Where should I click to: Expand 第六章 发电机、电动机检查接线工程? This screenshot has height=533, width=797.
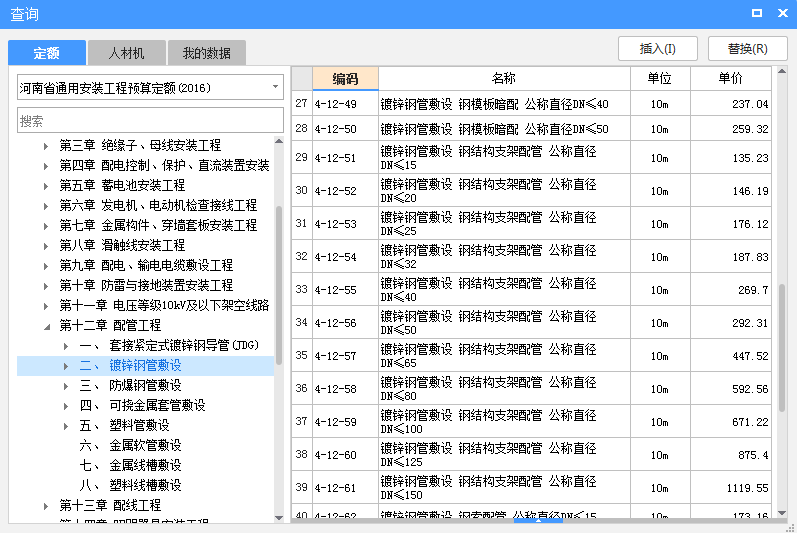click(x=46, y=206)
